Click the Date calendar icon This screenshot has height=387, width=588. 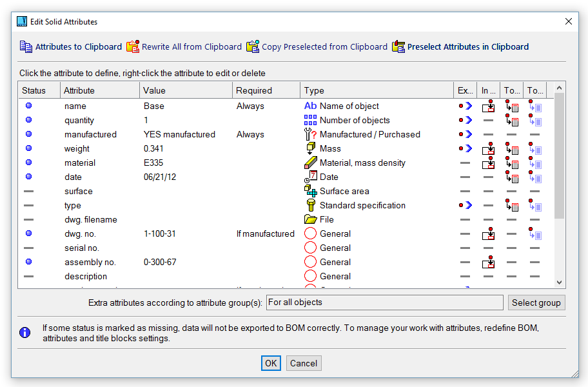310,177
